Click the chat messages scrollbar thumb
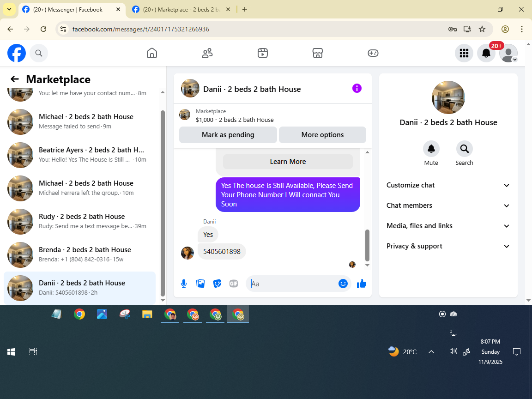 pos(367,245)
